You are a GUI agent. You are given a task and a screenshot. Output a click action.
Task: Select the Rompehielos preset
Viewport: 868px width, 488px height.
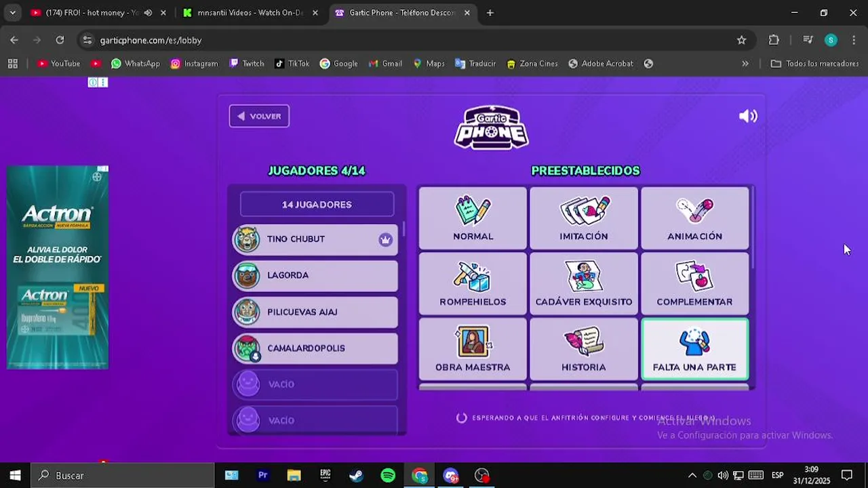pos(473,283)
